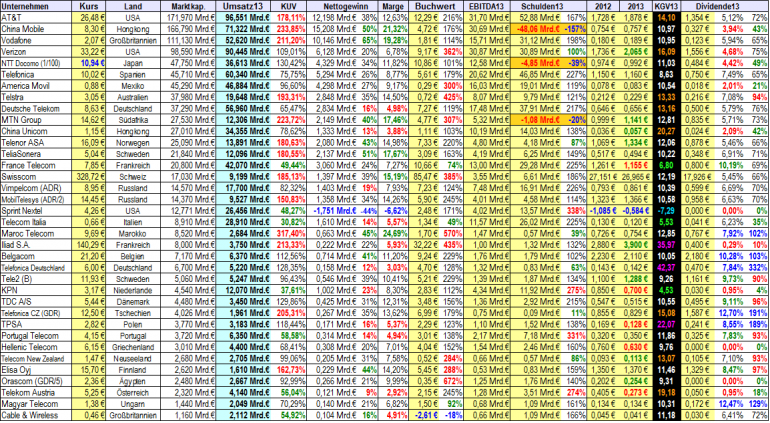This screenshot has width=770, height=423.
Task: Select AT&T market cap 171,970 Mrd.€
Action: pos(188,18)
